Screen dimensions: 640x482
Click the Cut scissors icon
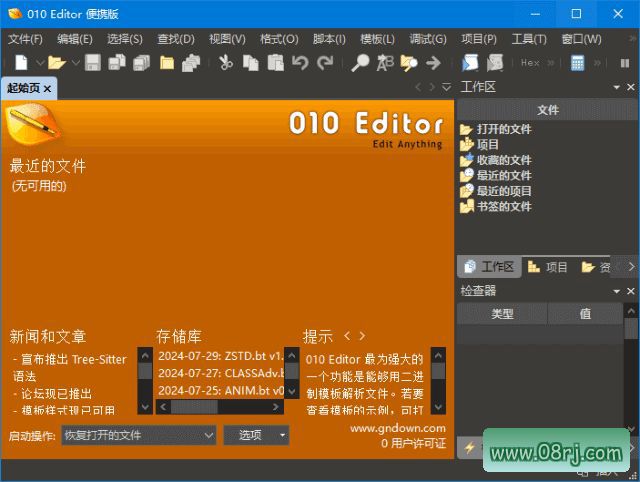tap(225, 63)
